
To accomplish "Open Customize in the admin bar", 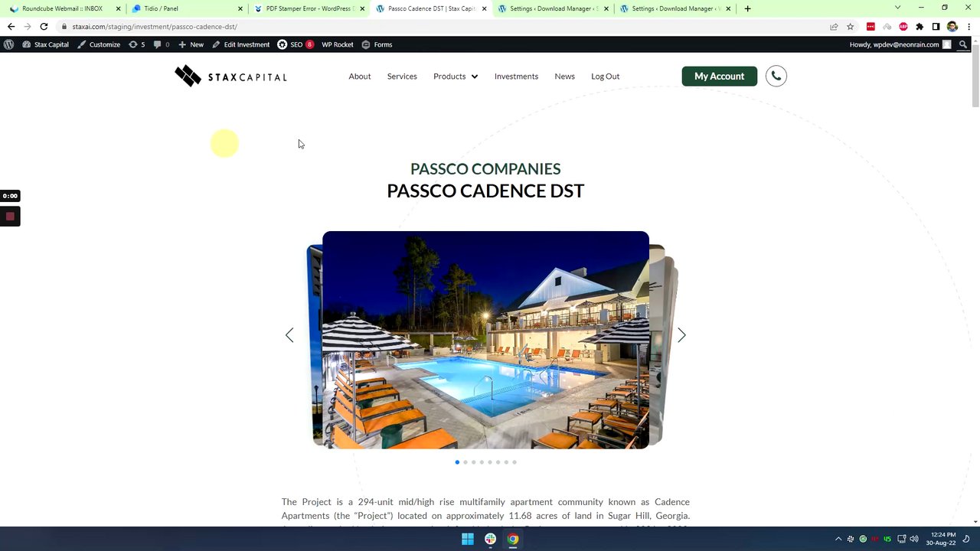I will coord(99,44).
